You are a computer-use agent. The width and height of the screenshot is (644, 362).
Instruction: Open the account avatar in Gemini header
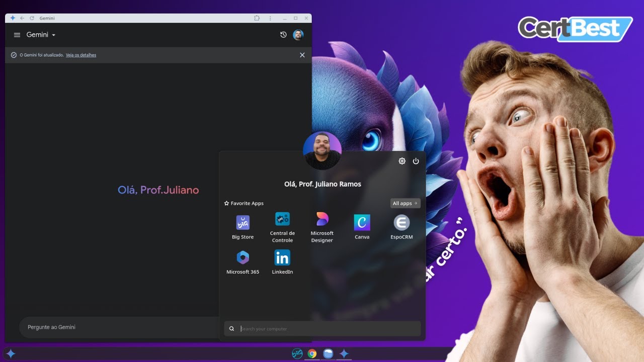pyautogui.click(x=298, y=35)
